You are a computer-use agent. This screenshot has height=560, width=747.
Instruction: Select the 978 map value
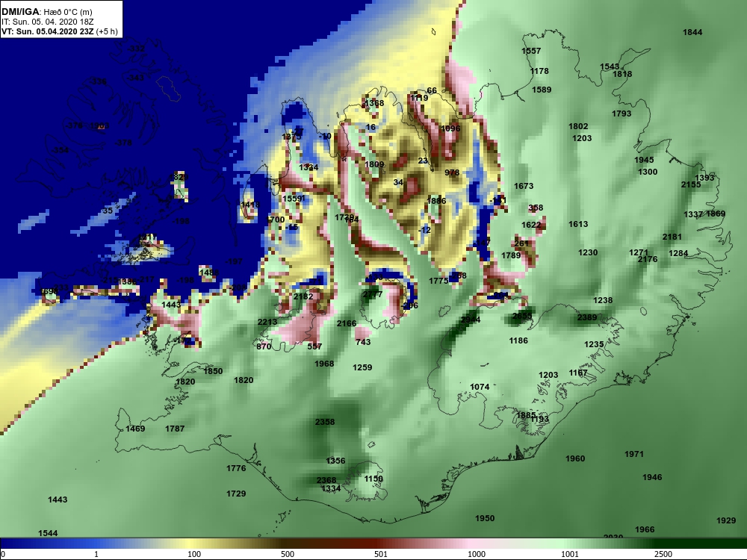pos(452,172)
